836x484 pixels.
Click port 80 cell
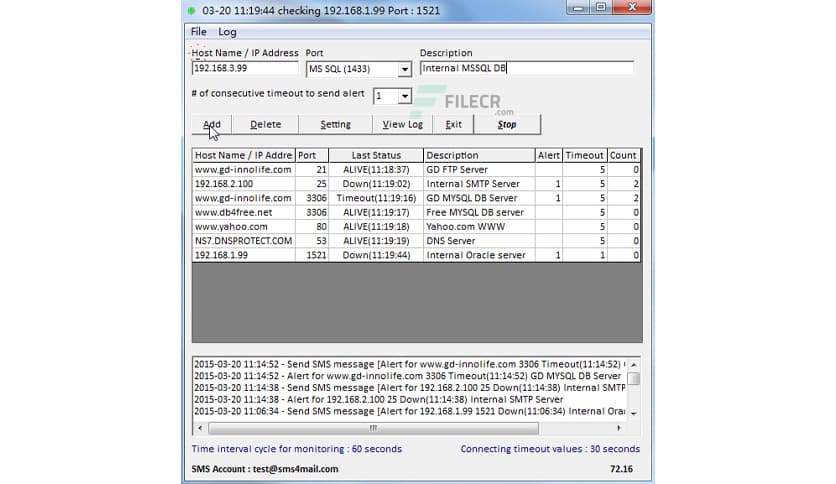(312, 227)
